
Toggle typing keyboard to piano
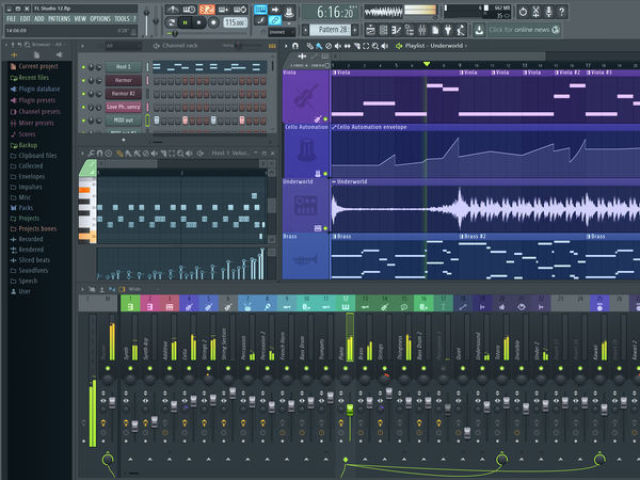(260, 9)
